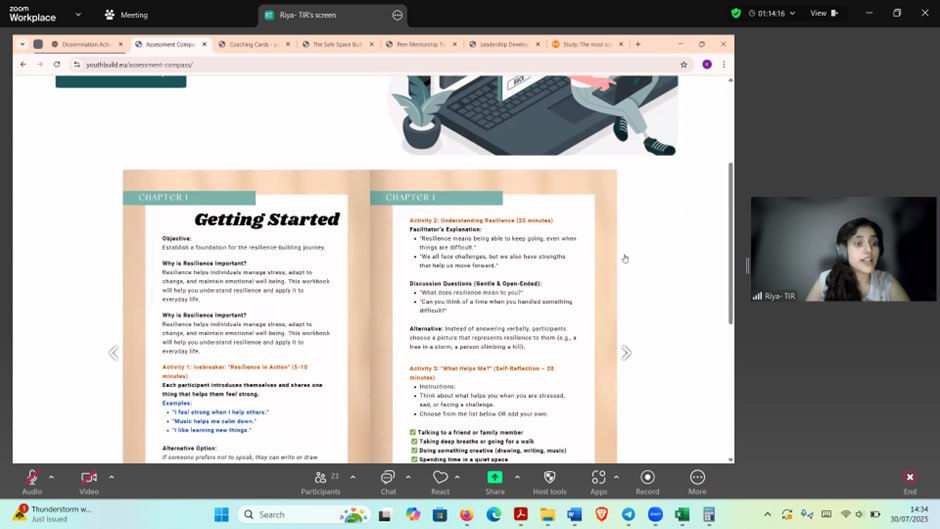Click the green encryption shield icon
Viewport: 940px width, 529px height.
click(736, 14)
